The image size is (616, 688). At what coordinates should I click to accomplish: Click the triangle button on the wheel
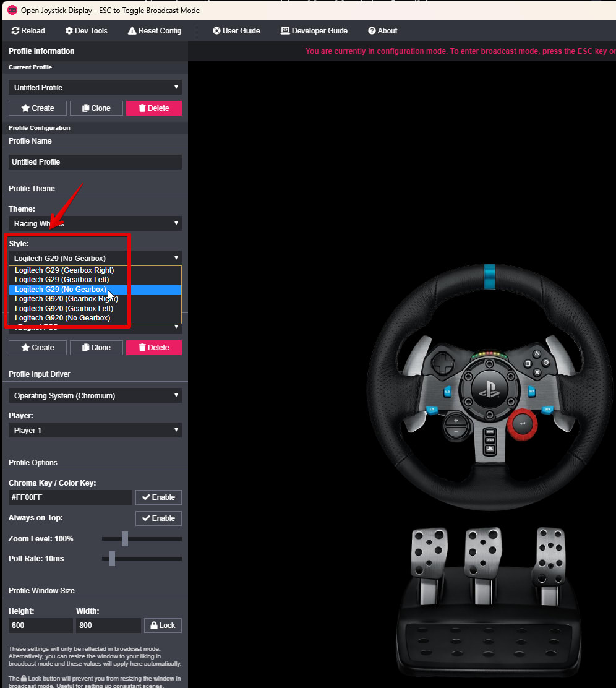click(x=537, y=354)
